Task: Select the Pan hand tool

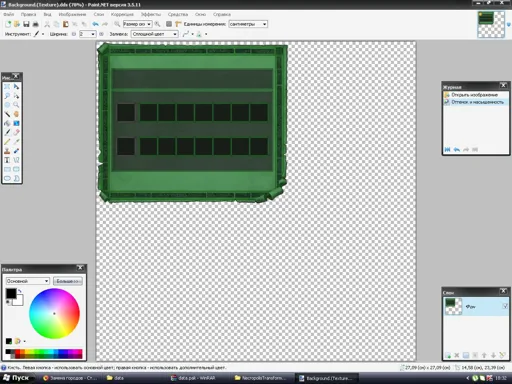Action: coord(16,114)
